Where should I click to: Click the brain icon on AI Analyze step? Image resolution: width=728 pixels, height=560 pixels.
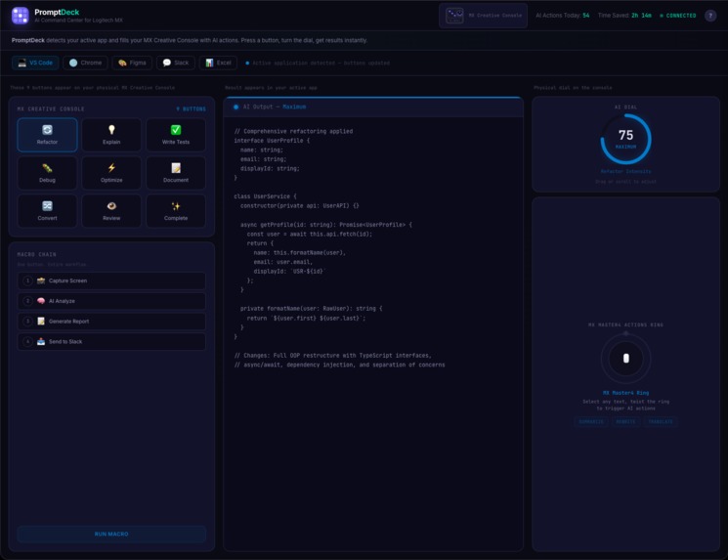click(41, 301)
